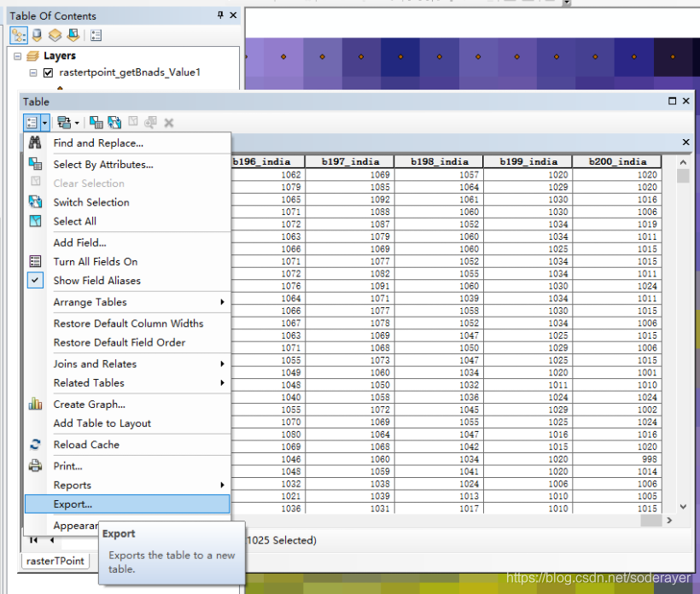Choose Find and Replace menu item
The image size is (700, 594).
(x=128, y=143)
